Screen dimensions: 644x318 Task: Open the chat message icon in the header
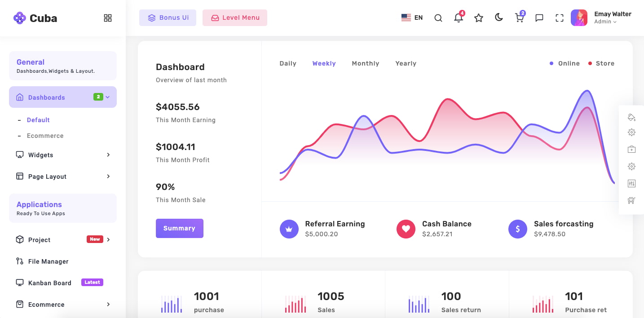pos(539,18)
